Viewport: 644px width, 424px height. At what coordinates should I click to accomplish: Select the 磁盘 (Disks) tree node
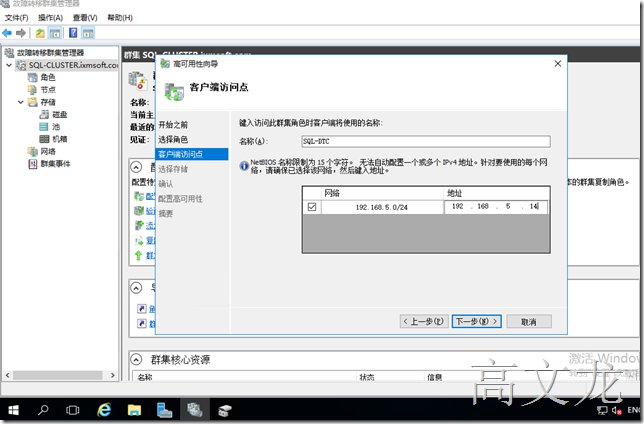coord(60,114)
